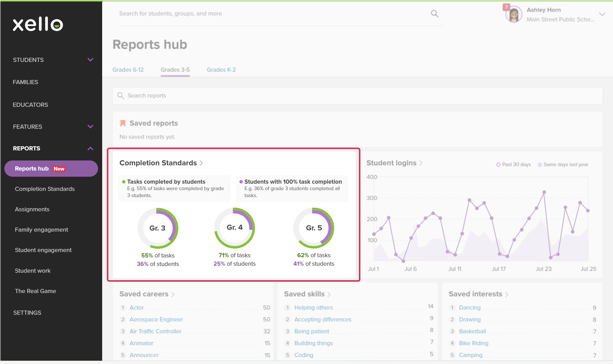Switch to the Grades 6-12 tab
The height and width of the screenshot is (364, 613).
128,70
